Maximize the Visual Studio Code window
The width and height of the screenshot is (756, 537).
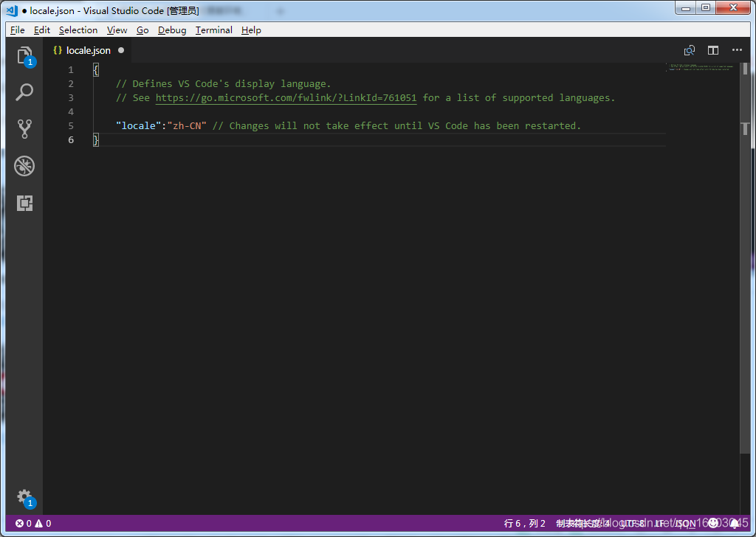(705, 7)
